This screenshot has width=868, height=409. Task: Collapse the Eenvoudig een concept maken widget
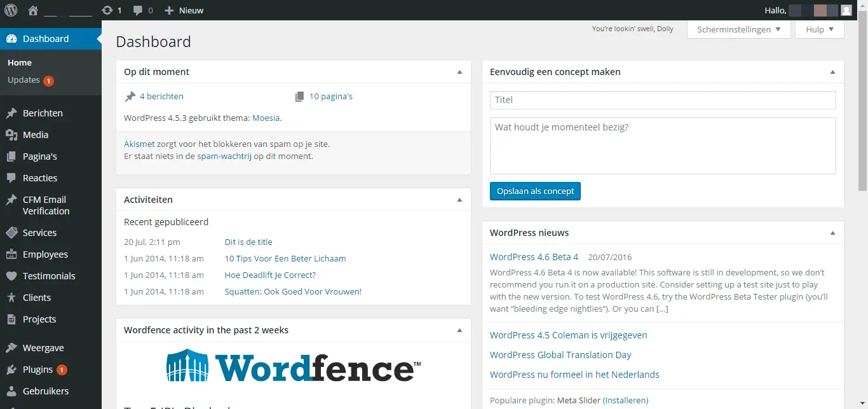tap(832, 72)
